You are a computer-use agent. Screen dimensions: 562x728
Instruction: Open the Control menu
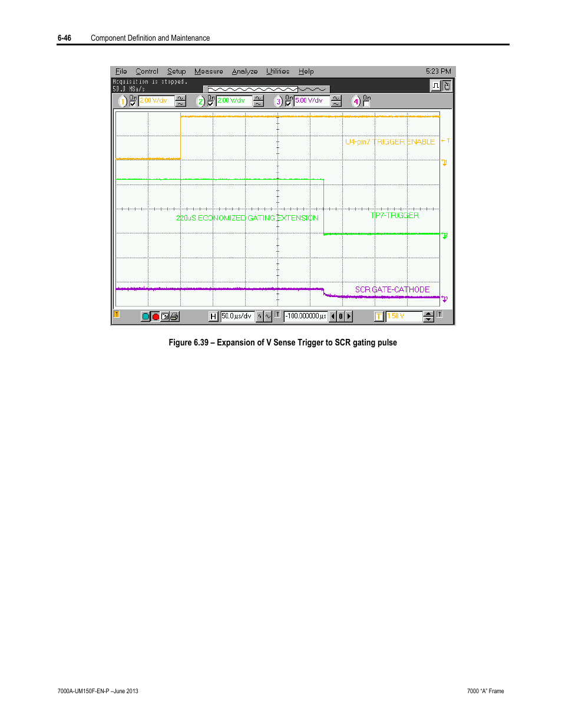coord(147,71)
